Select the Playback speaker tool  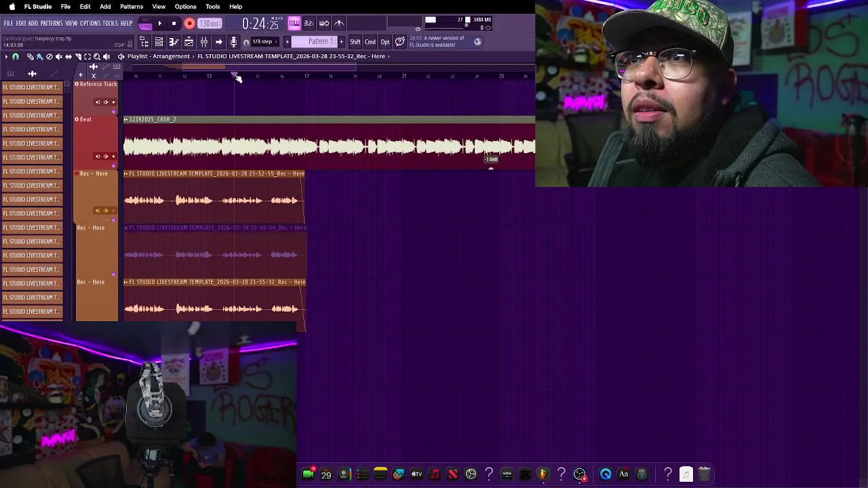106,57
